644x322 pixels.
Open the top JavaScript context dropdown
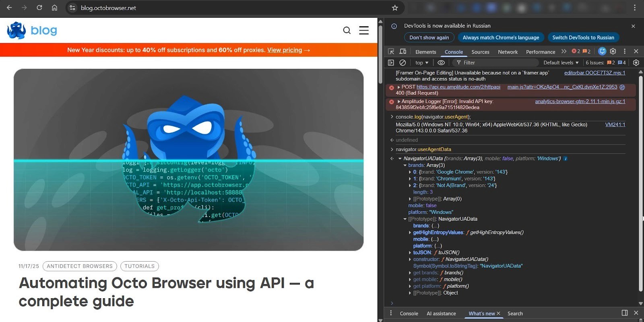click(422, 62)
